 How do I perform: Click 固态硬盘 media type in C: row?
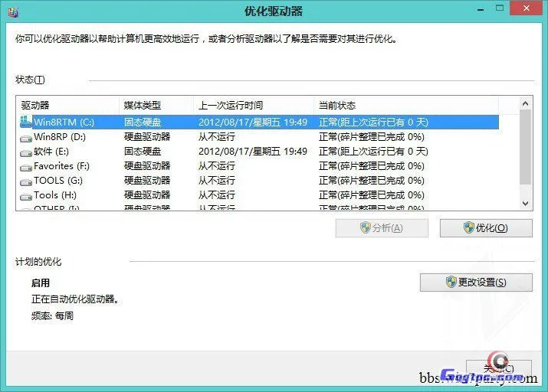point(143,122)
